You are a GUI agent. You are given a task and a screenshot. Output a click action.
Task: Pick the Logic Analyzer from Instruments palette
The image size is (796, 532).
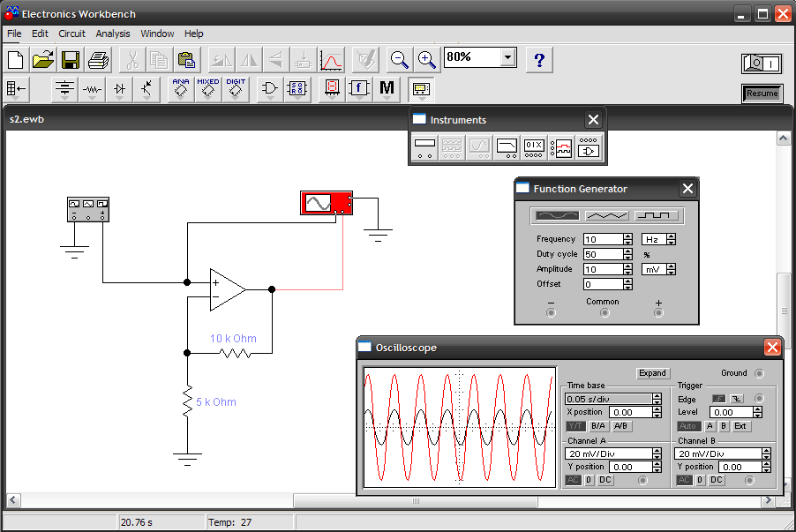tap(561, 147)
